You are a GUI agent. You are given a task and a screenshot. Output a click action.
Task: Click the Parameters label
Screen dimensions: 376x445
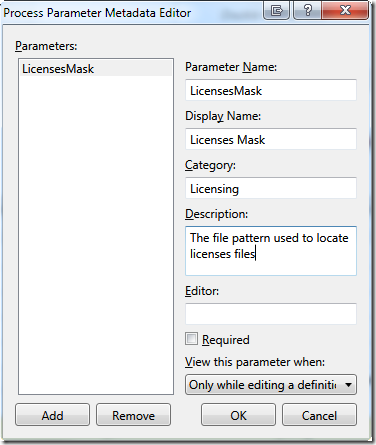(x=46, y=46)
